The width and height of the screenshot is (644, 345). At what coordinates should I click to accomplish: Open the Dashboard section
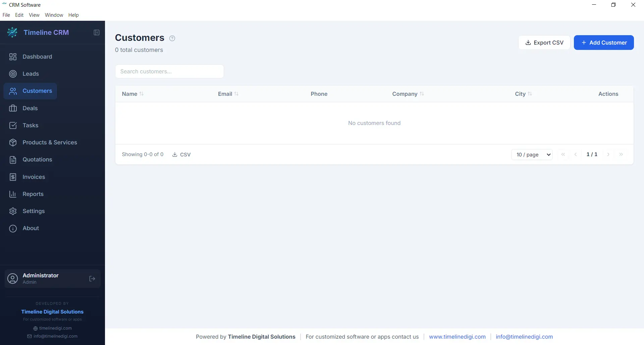click(x=37, y=57)
